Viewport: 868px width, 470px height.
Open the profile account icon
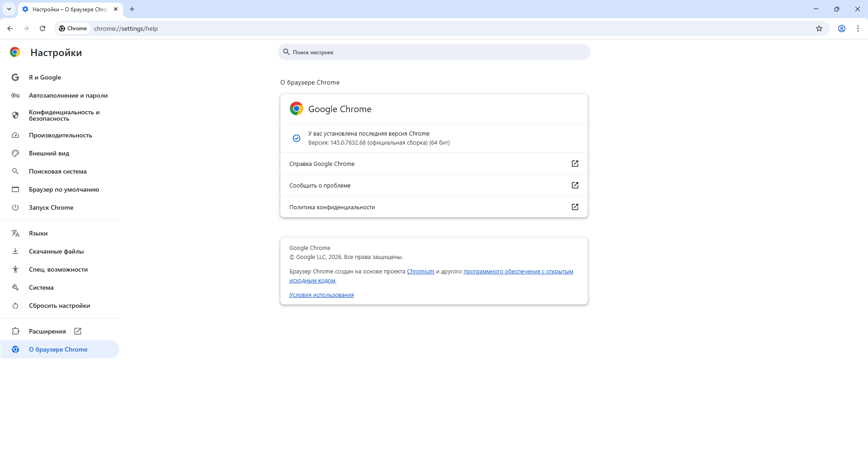click(842, 28)
